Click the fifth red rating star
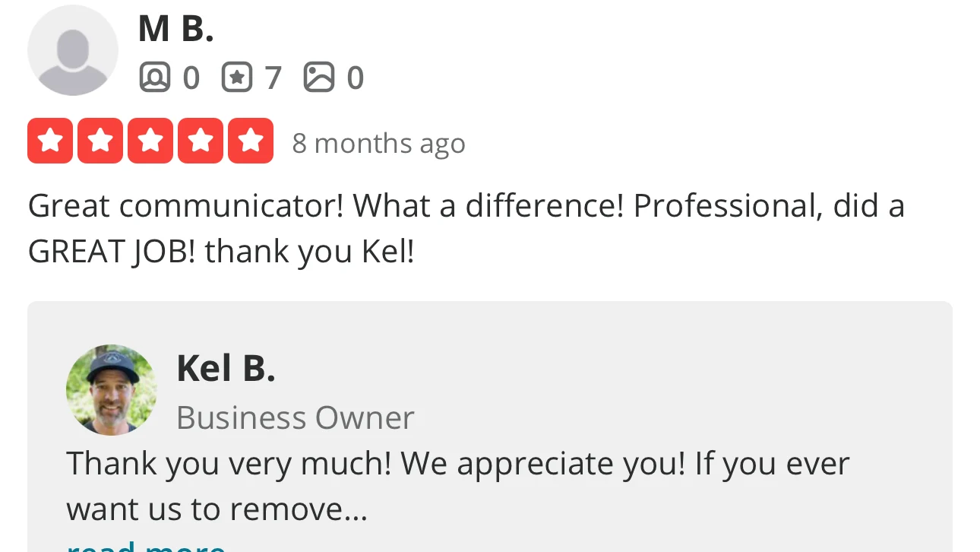 pos(251,141)
